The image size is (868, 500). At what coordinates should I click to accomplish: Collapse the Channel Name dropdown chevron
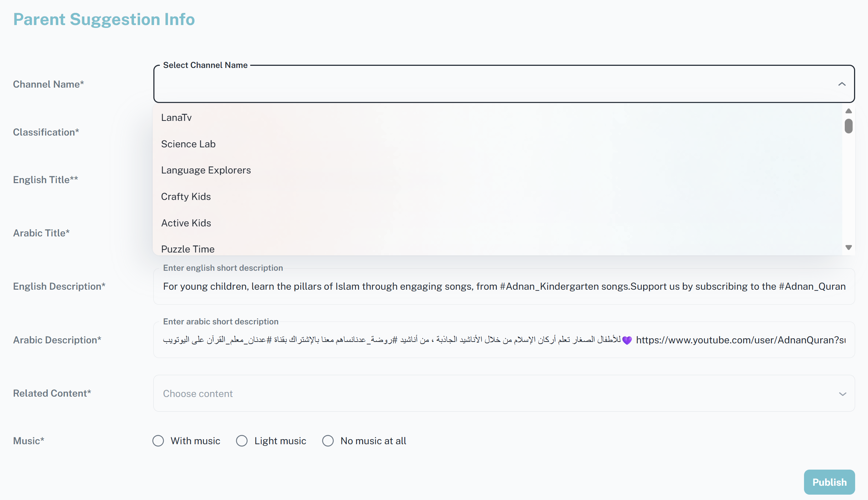[842, 84]
